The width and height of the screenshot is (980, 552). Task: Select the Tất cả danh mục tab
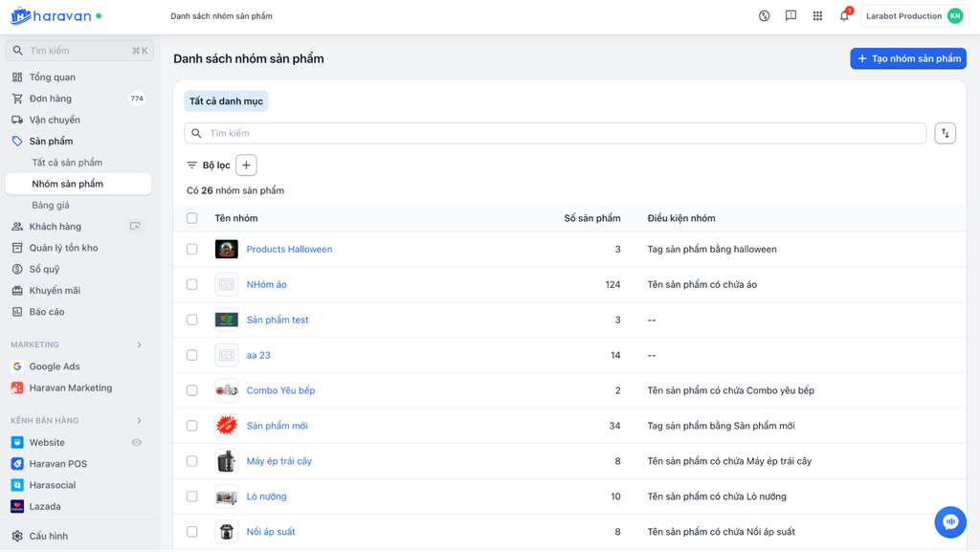pos(226,101)
